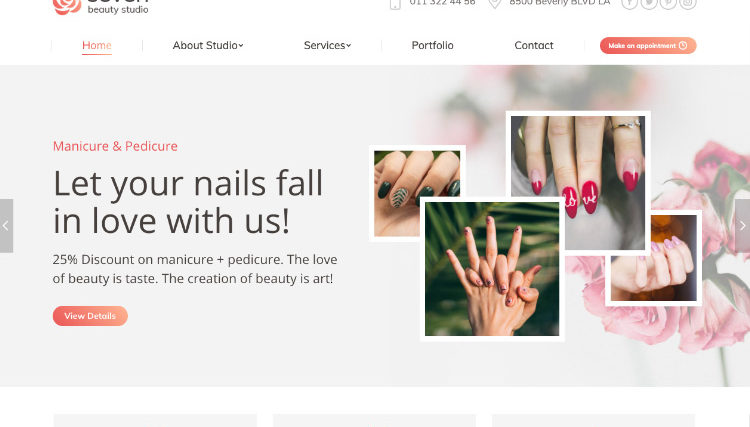The height and width of the screenshot is (427, 750).
Task: Open the Pinterest social icon
Action: (x=668, y=3)
